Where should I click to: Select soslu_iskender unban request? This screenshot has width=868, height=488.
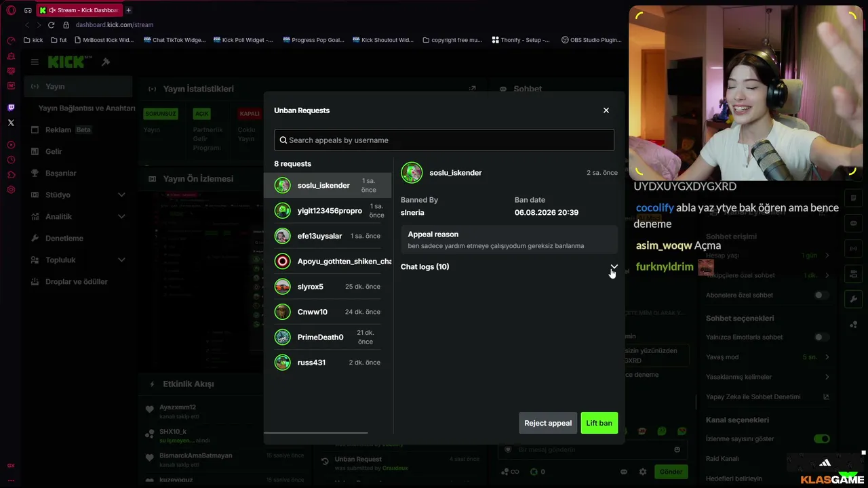tap(328, 185)
